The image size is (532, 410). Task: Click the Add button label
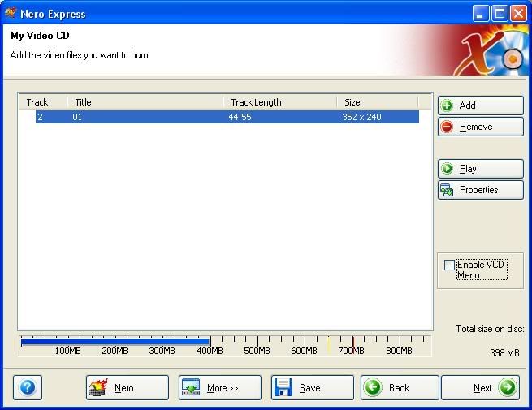(467, 106)
